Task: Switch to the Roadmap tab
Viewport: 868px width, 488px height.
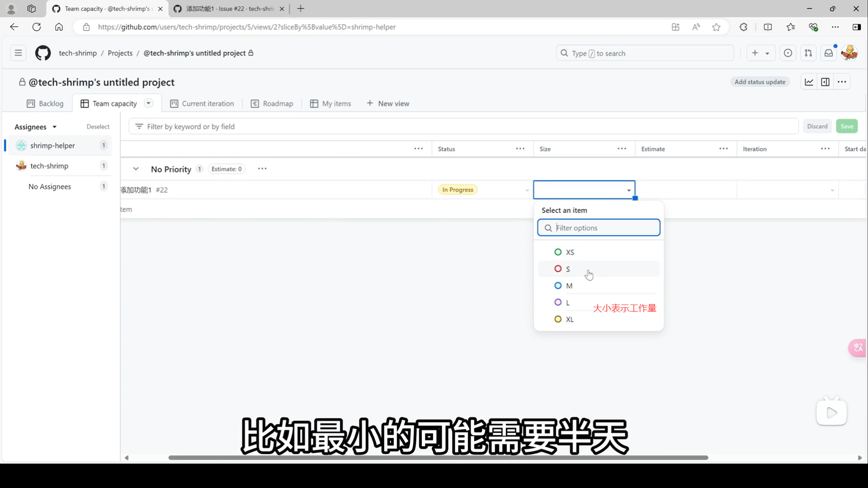Action: pos(272,103)
